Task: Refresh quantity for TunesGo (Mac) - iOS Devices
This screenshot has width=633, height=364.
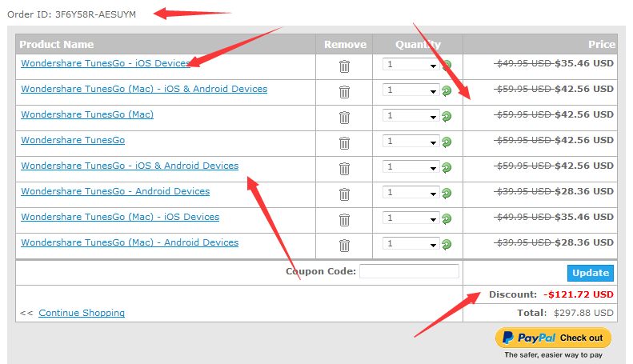Action: 447,218
